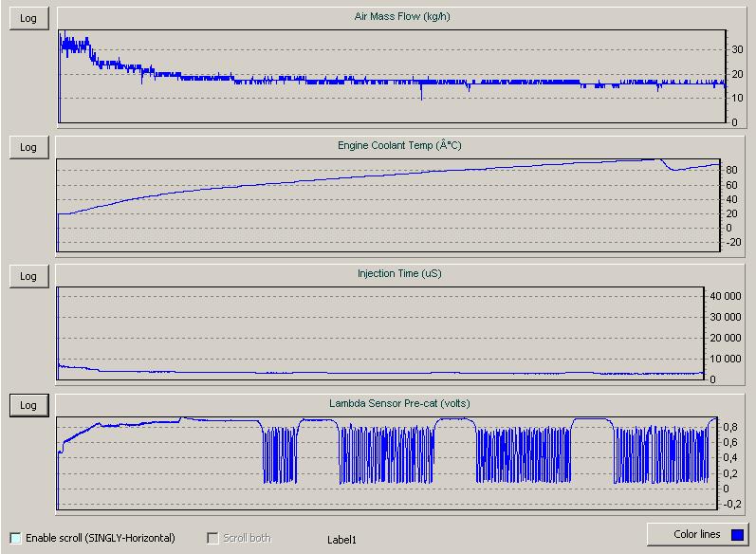Click the Lambda Sensor Pre-cat (volts) title
756x554 pixels.
399,403
